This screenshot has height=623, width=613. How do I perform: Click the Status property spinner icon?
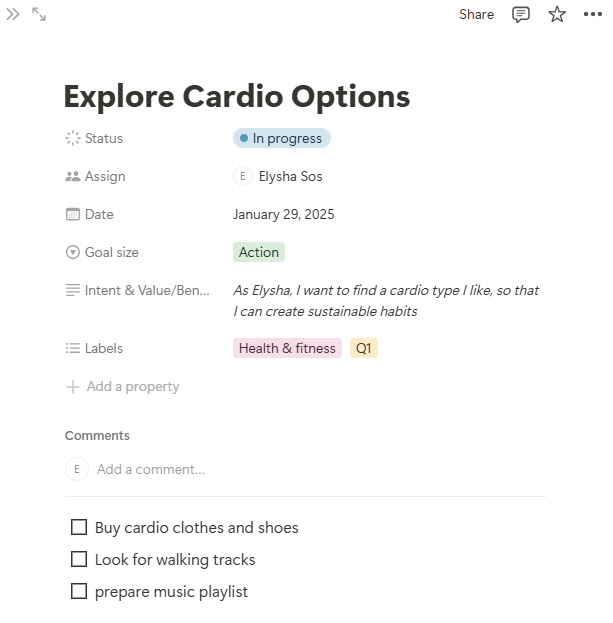point(72,138)
